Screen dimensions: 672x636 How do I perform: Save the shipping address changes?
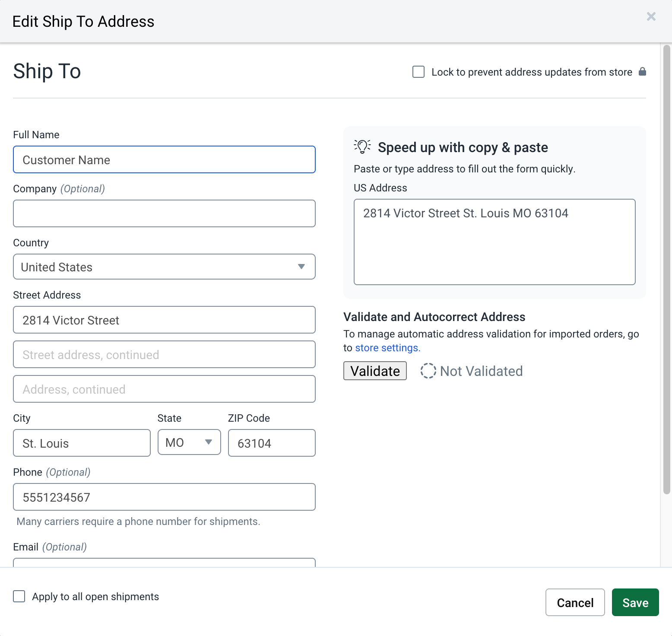pyautogui.click(x=635, y=602)
